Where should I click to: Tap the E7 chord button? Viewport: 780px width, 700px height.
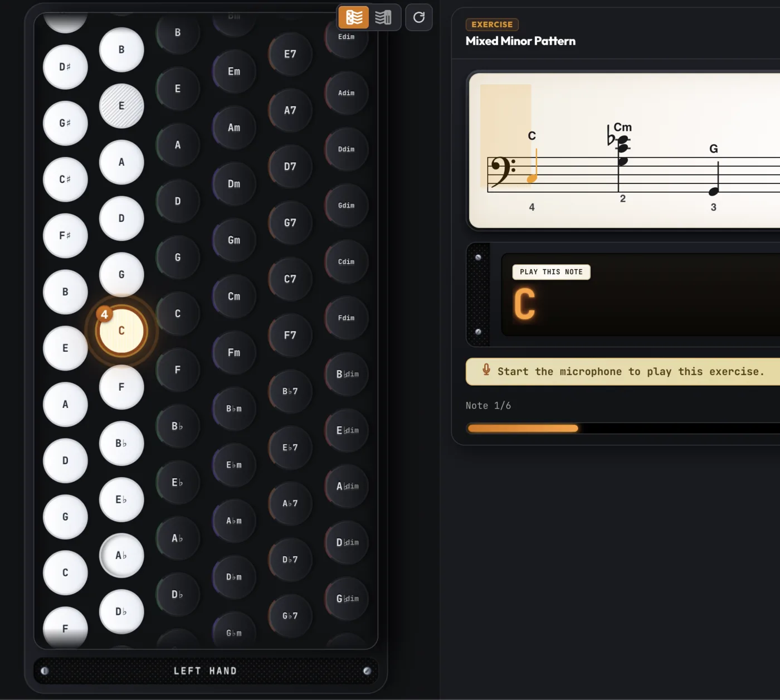[x=290, y=54]
